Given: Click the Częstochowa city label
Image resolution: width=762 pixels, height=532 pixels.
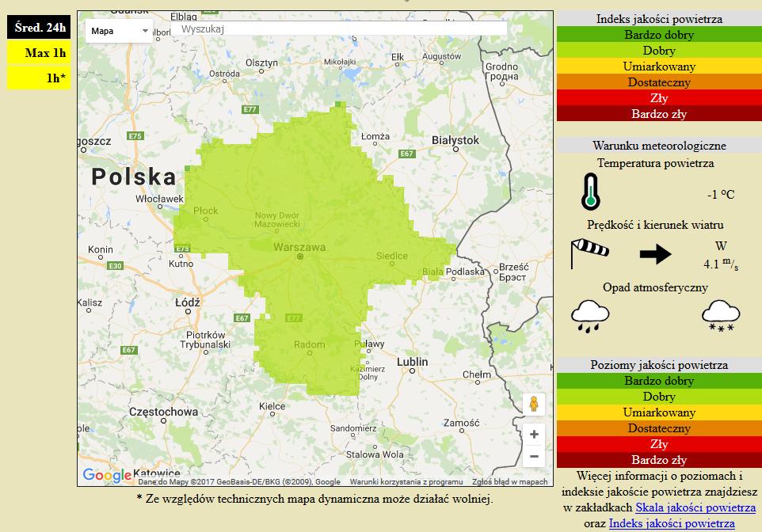Looking at the screenshot, I should (x=163, y=412).
